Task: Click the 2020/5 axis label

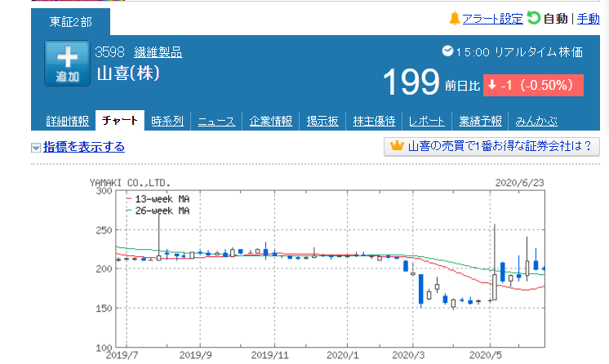Action: [486, 355]
